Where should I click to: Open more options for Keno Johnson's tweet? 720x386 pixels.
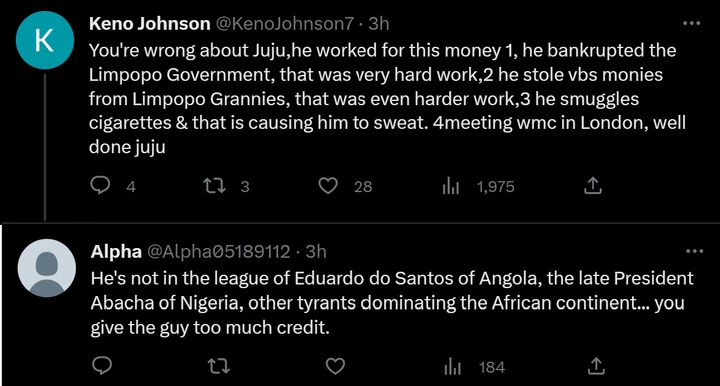692,23
